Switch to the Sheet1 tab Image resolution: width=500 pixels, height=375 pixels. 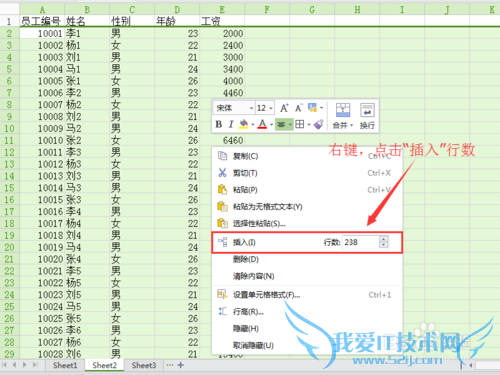pyautogui.click(x=65, y=365)
